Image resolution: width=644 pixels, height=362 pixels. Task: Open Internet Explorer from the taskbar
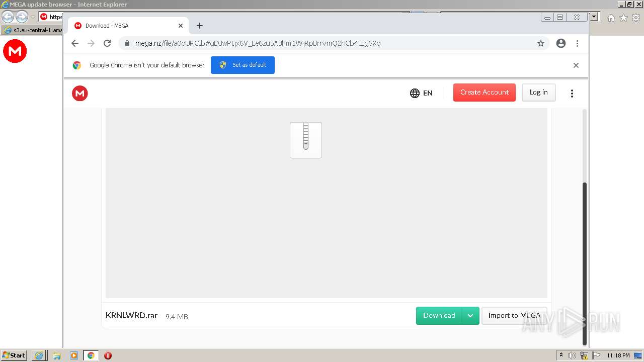coord(39,355)
